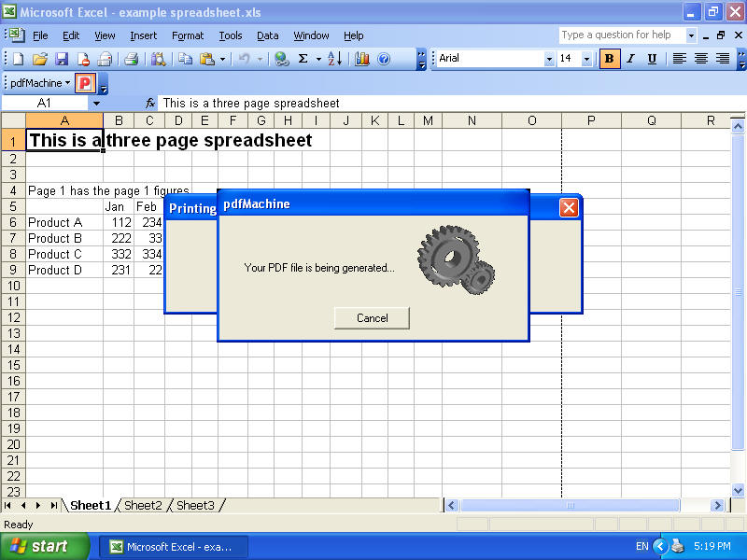This screenshot has width=747, height=560.
Task: Click the horizontal scrollbar at bottom
Action: [570, 506]
